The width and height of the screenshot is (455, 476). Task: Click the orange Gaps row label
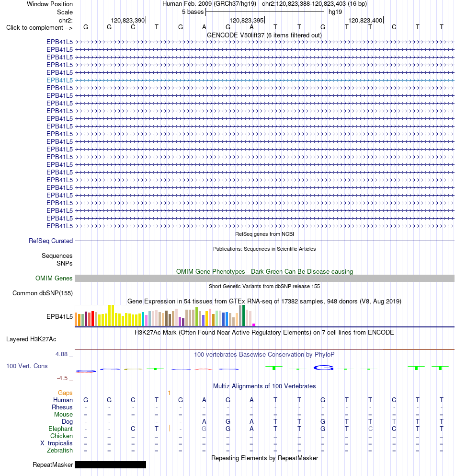[65, 393]
